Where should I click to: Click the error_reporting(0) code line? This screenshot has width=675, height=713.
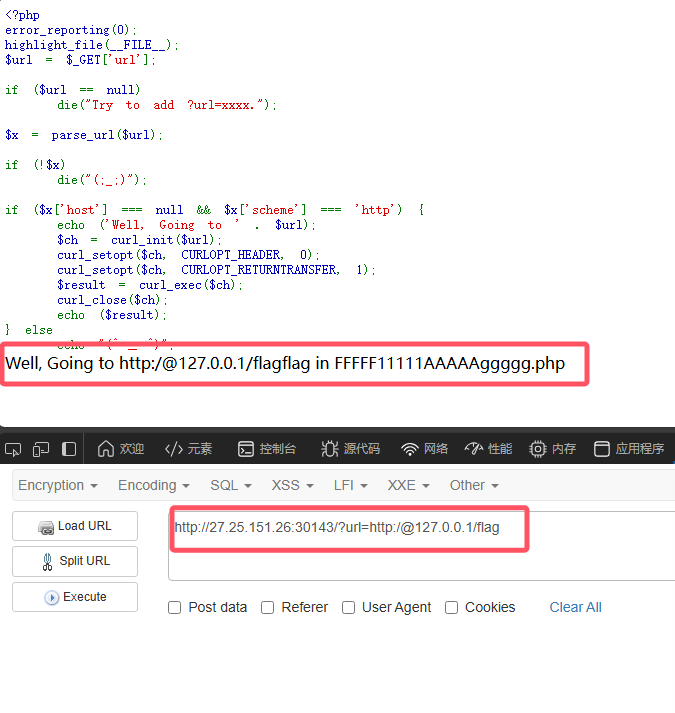pyautogui.click(x=71, y=30)
